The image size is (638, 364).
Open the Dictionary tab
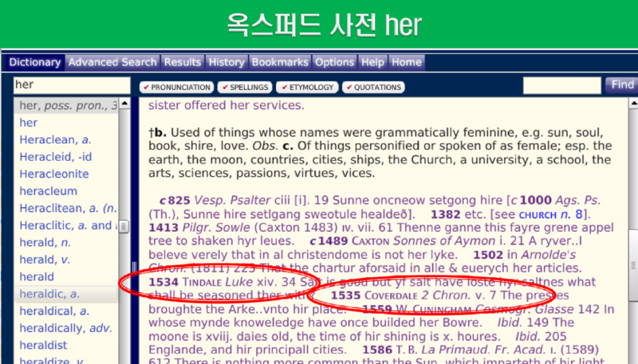(x=34, y=62)
